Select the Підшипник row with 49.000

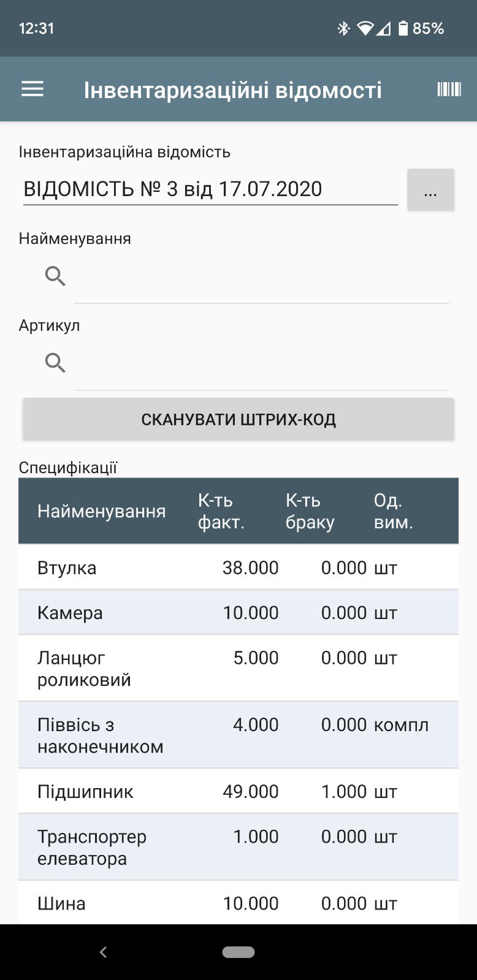(x=238, y=791)
